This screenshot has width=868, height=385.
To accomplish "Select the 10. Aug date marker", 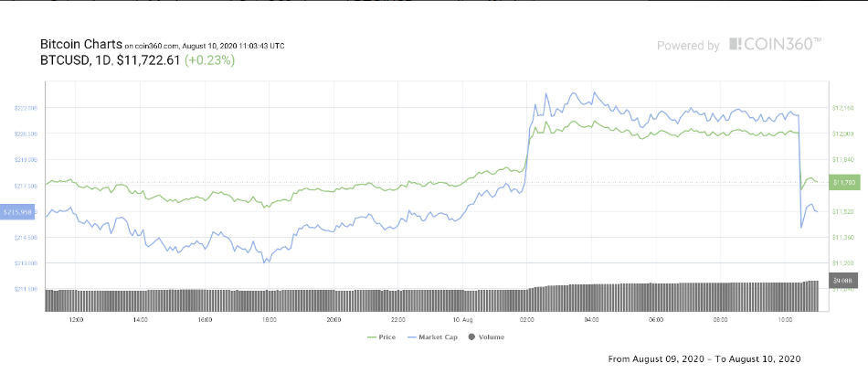I will pyautogui.click(x=463, y=320).
